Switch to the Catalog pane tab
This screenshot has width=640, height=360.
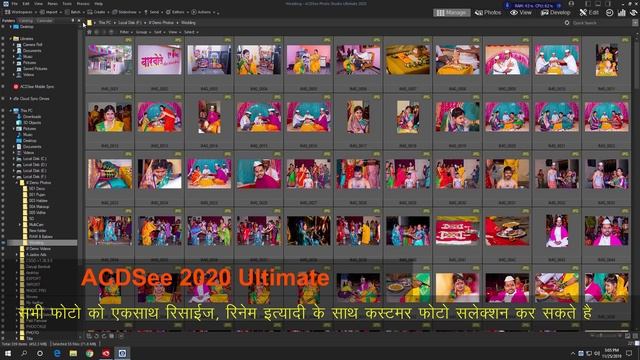[x=26, y=20]
